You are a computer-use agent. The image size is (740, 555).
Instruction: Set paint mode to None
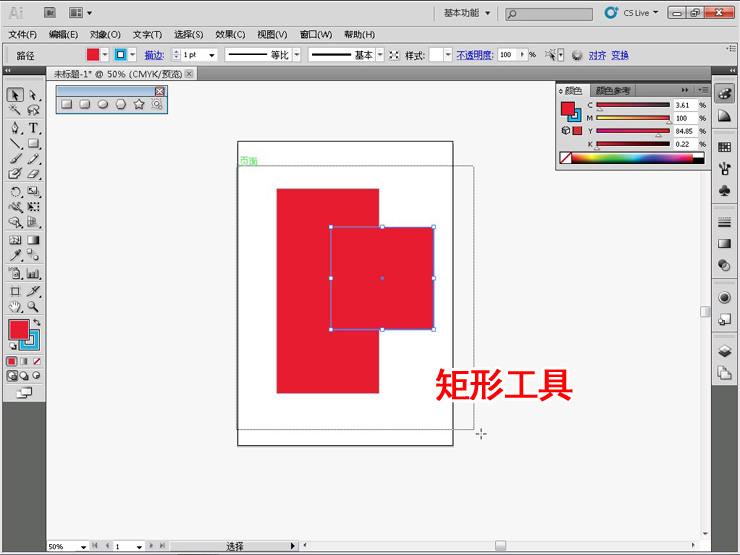click(x=37, y=361)
